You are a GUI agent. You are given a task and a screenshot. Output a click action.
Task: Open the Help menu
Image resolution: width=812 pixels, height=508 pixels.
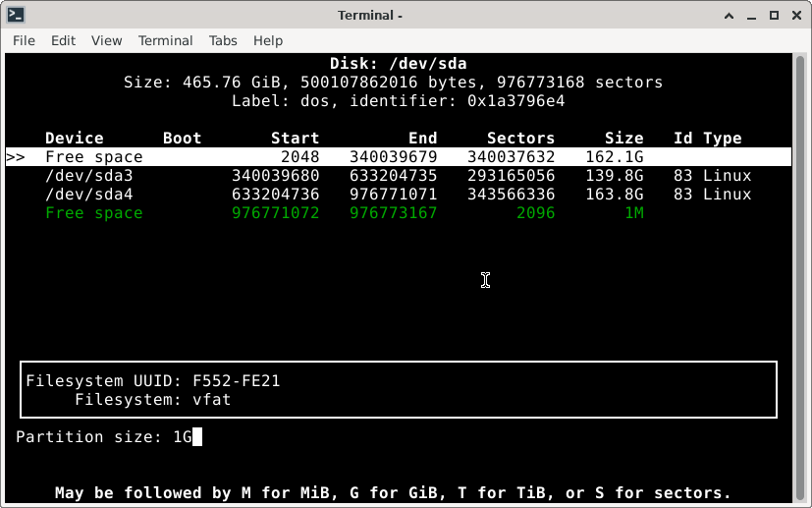tap(268, 40)
